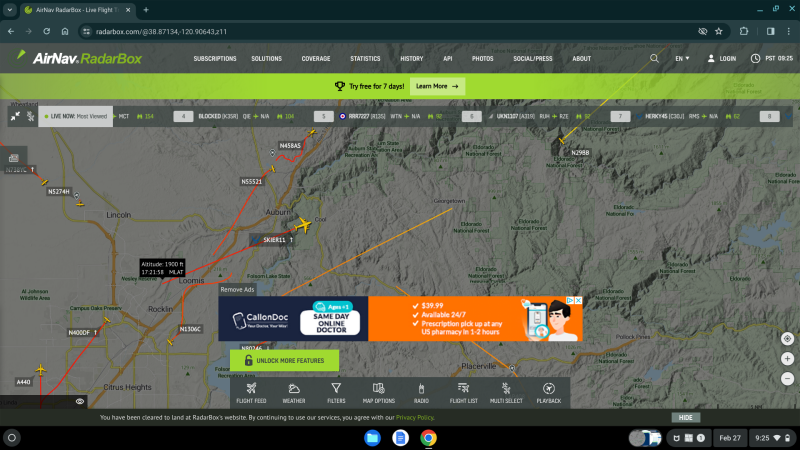Bookmark this page with the star
This screenshot has width=800, height=450.
pyautogui.click(x=719, y=32)
